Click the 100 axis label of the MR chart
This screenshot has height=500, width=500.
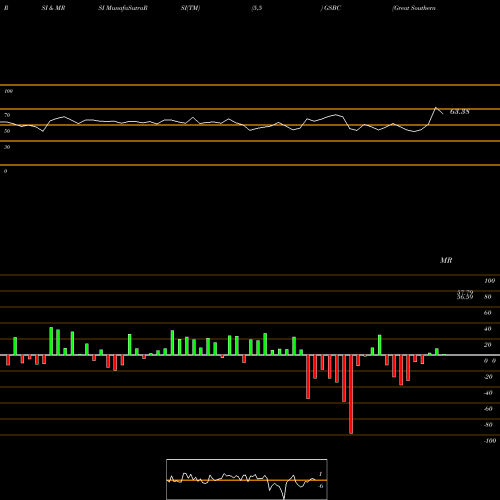tap(489, 281)
